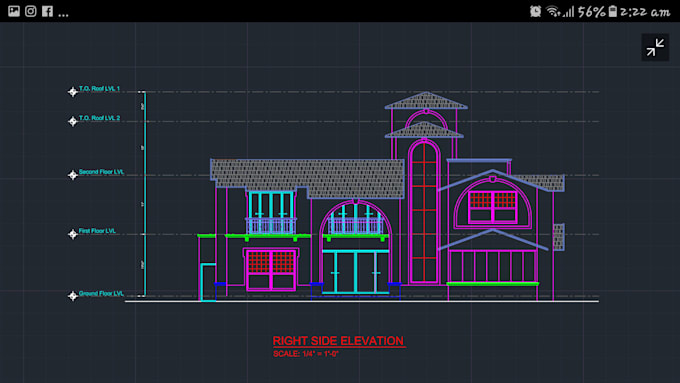The height and width of the screenshot is (383, 680).
Task: Select the T.O. Roof LVL 2 label
Action: [99, 118]
